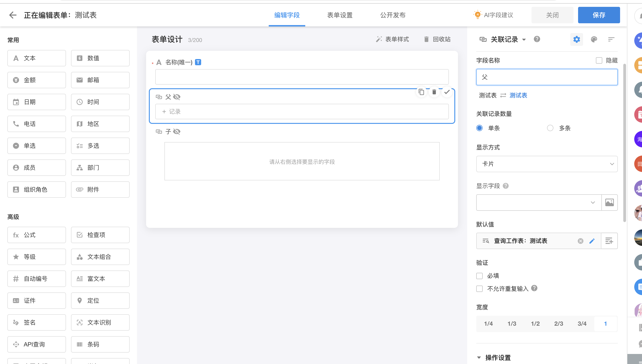The height and width of the screenshot is (364, 642).
Task: Collapse the 操作设置 section
Action: point(479,357)
